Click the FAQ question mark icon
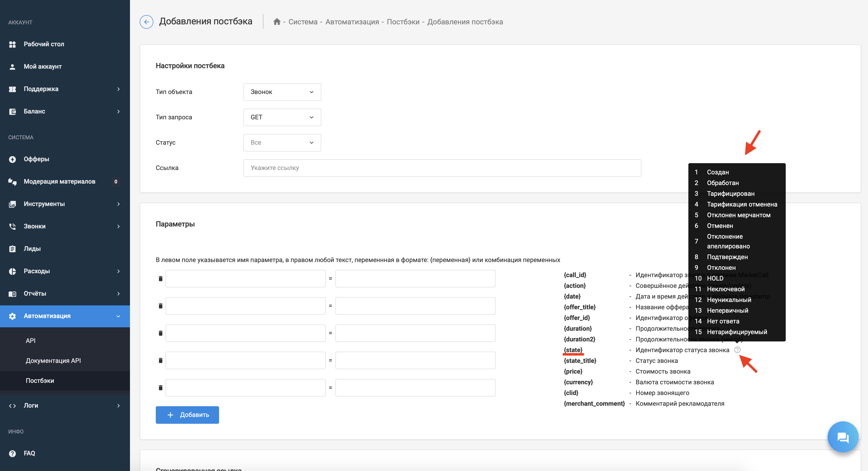 coord(12,453)
